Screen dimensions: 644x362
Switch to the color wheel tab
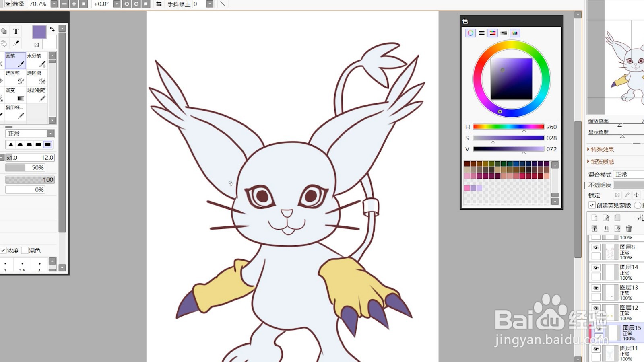[x=470, y=33]
